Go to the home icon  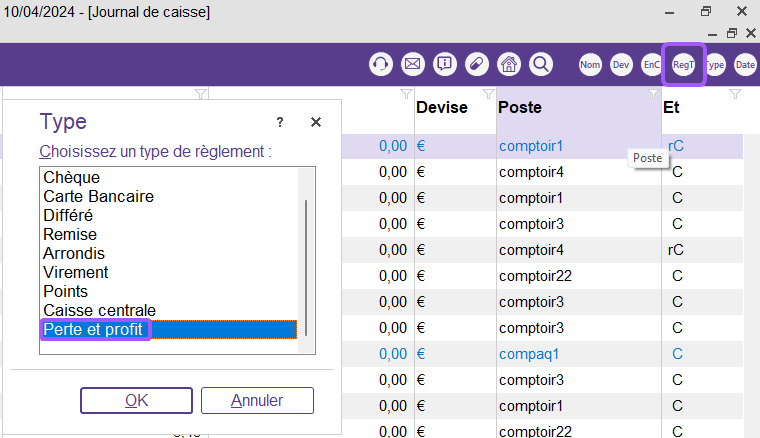tap(509, 65)
